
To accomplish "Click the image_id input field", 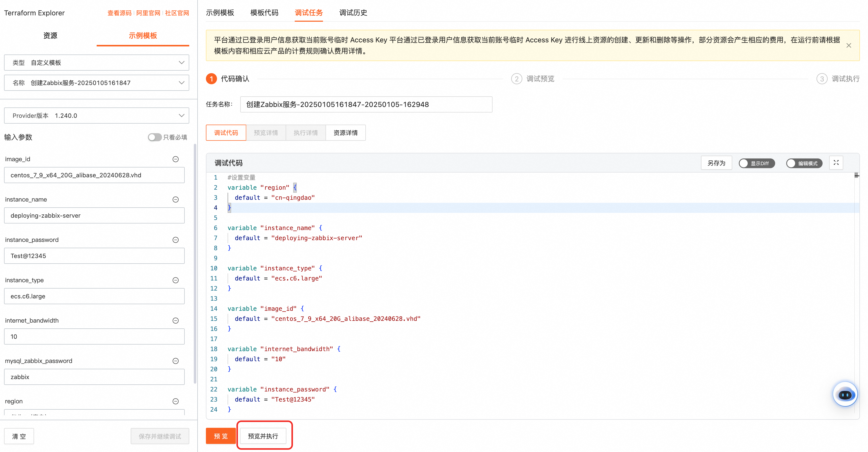I will coord(94,175).
